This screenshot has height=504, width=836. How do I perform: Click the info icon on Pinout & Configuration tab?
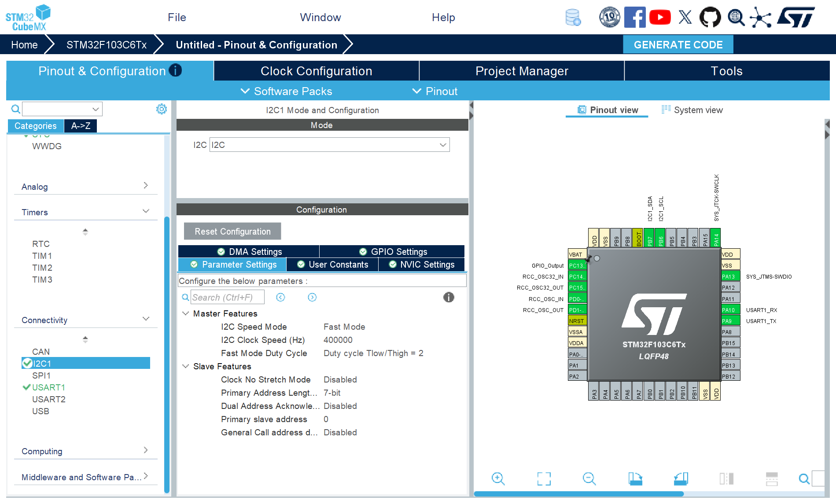click(x=175, y=70)
